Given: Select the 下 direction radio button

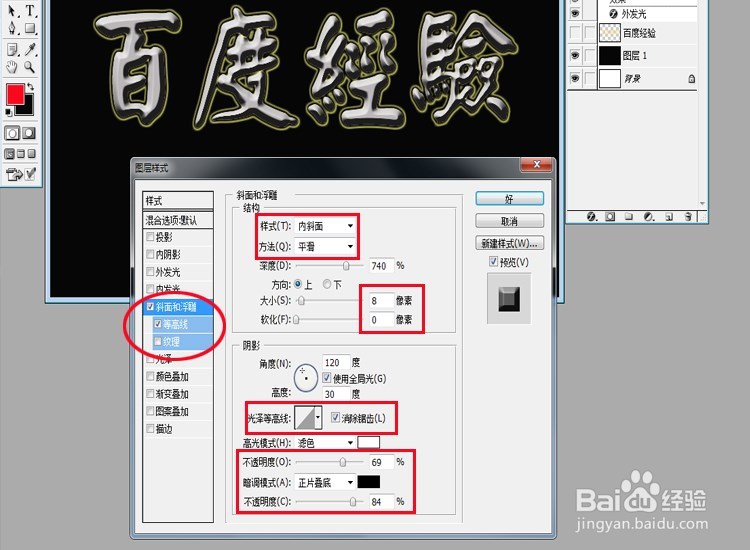Looking at the screenshot, I should click(x=327, y=284).
